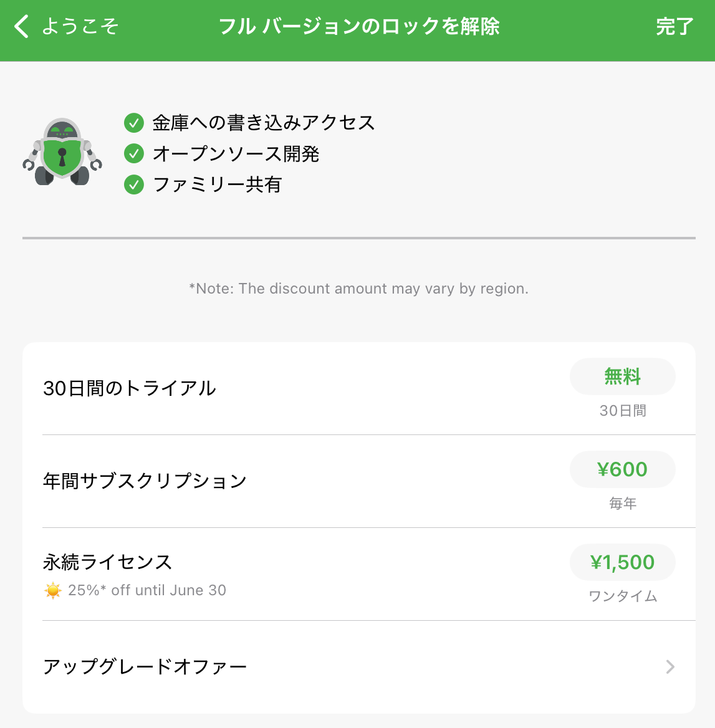Tap checkmark beside ファミリー共有
This screenshot has width=715, height=728.
(x=134, y=184)
